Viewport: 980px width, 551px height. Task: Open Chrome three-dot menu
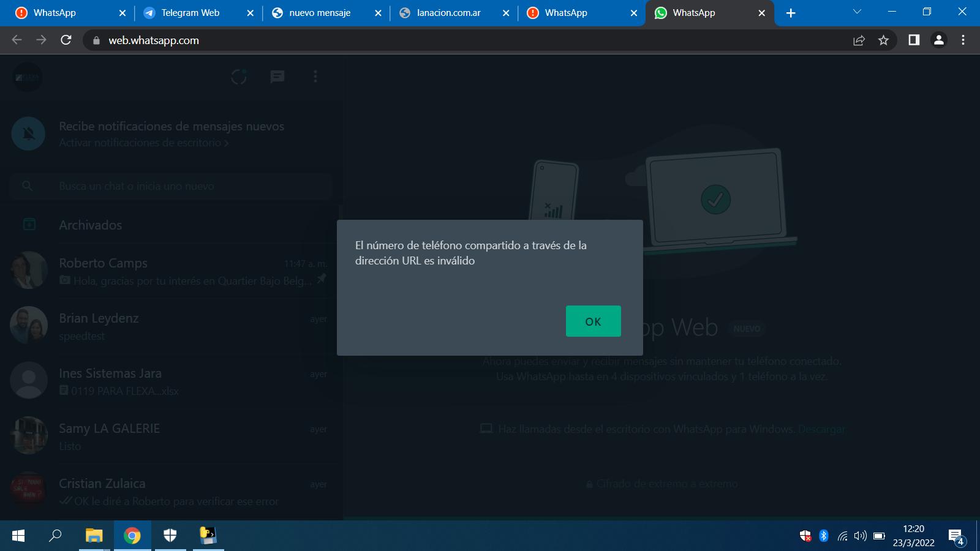(x=963, y=40)
